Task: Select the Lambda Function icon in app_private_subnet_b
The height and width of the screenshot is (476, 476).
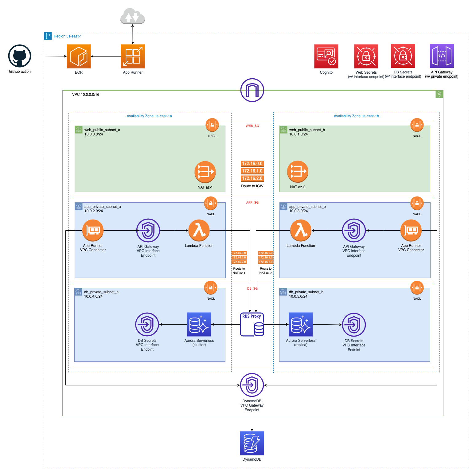Action: coord(301,230)
